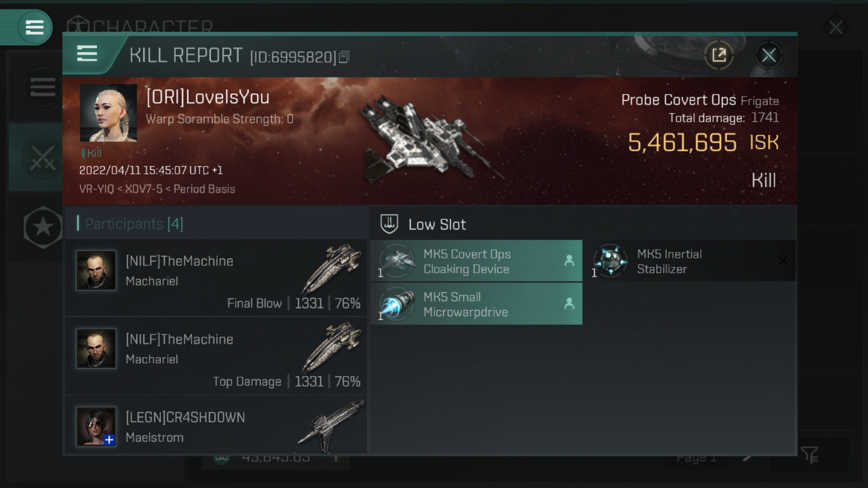
Task: Click the X next to Inertial Stabilizer
Action: 783,261
